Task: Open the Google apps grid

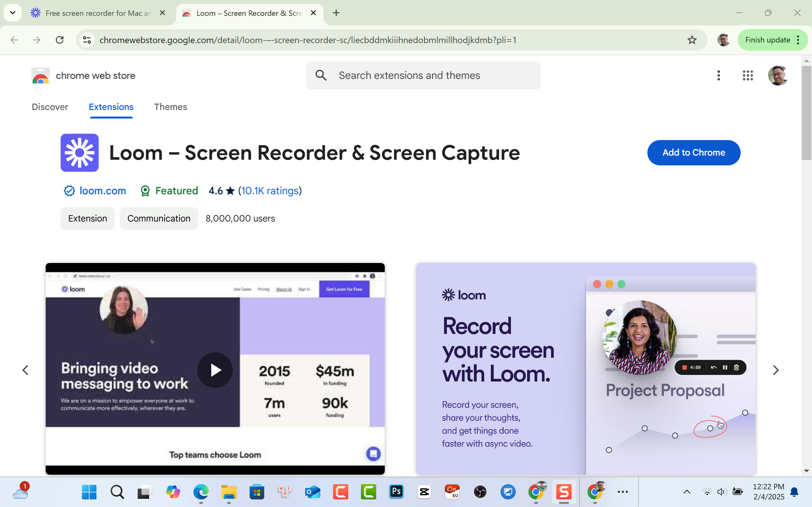Action: [748, 75]
